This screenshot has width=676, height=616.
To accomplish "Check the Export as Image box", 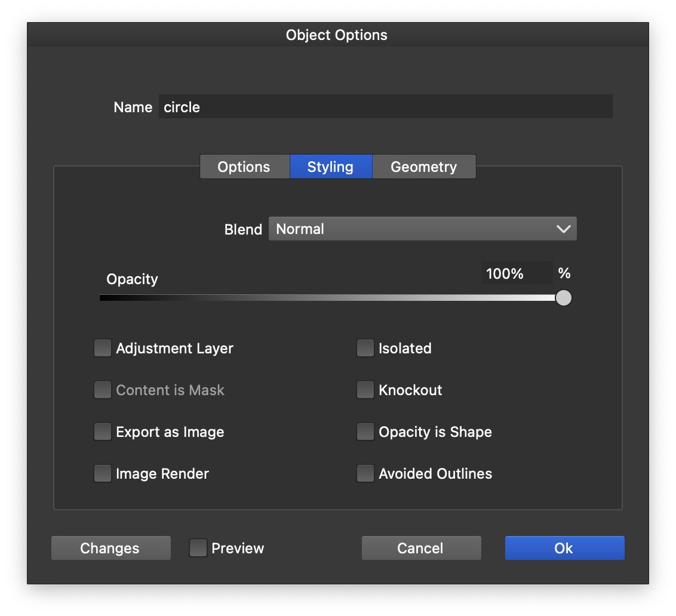I will pos(103,432).
